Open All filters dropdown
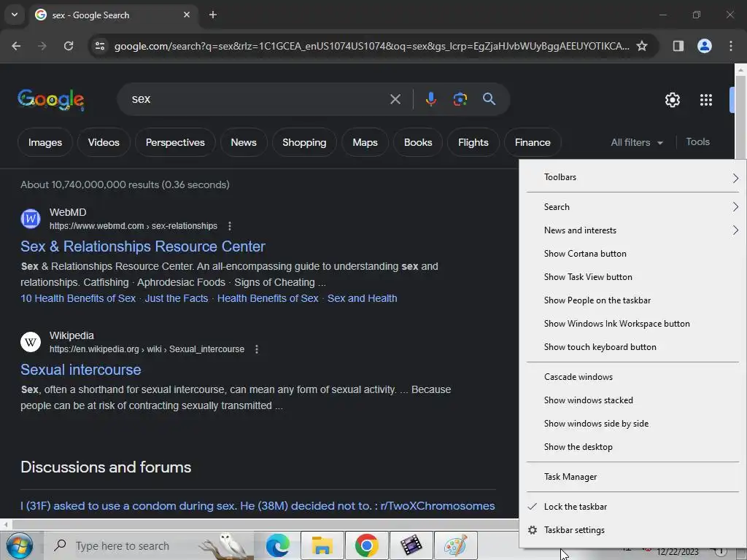 (x=636, y=142)
